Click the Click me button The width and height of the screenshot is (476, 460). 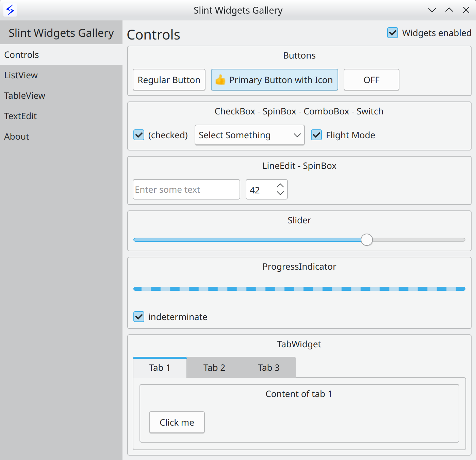tap(177, 422)
